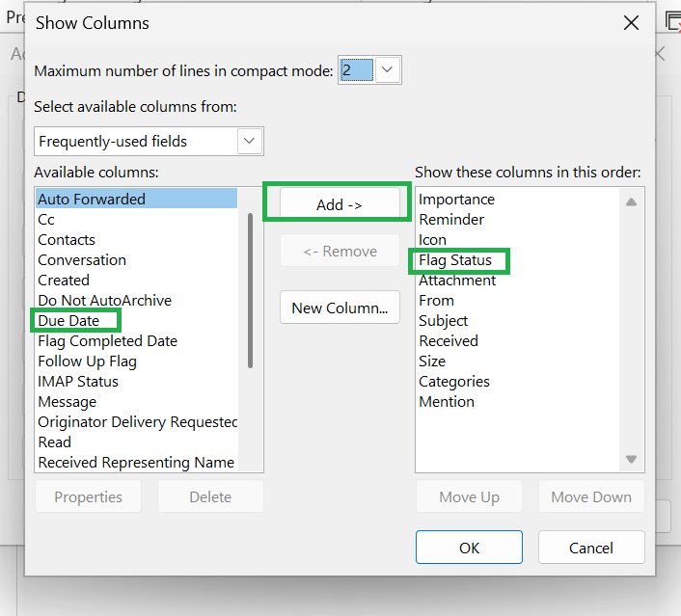This screenshot has width=681, height=616.
Task: Click the shown columns scroll up arrow
Action: (631, 201)
